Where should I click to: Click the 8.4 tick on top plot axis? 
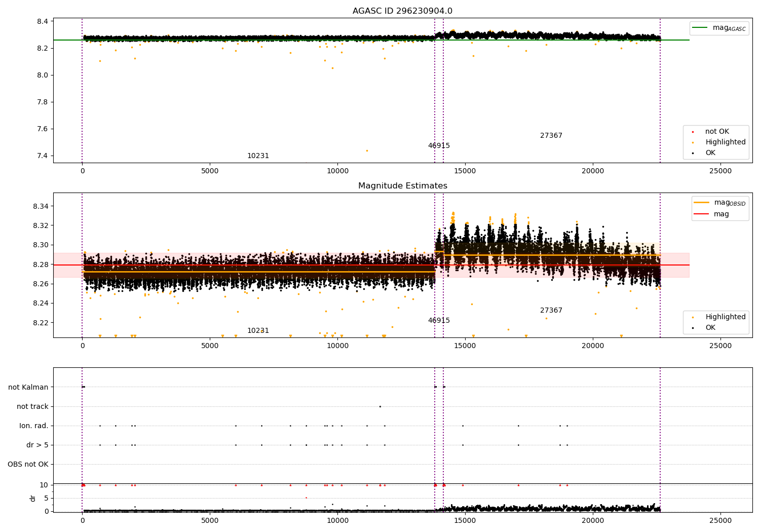pos(43,22)
